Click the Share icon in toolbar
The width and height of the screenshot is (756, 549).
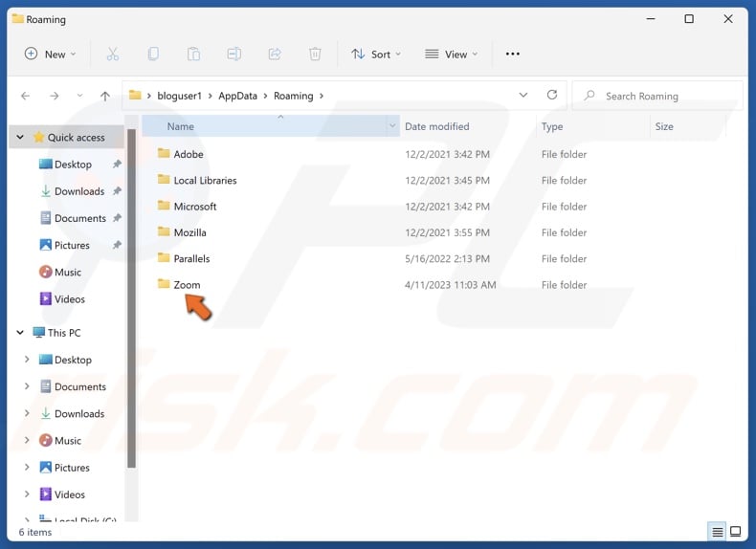coord(275,54)
